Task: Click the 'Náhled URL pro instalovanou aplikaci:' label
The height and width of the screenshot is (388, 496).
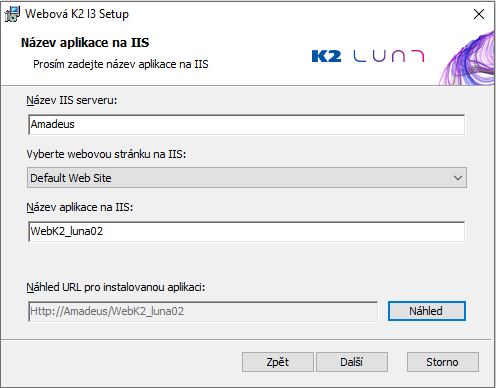Action: (116, 287)
